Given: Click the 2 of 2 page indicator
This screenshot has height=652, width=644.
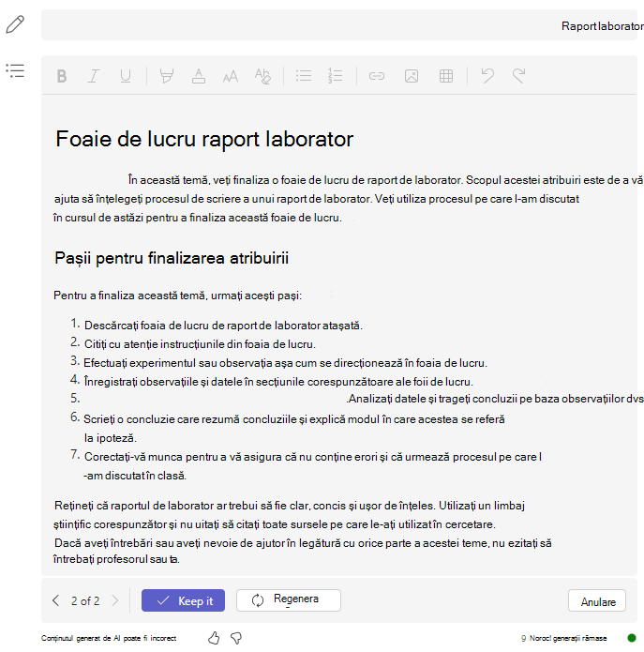Looking at the screenshot, I should [x=85, y=600].
